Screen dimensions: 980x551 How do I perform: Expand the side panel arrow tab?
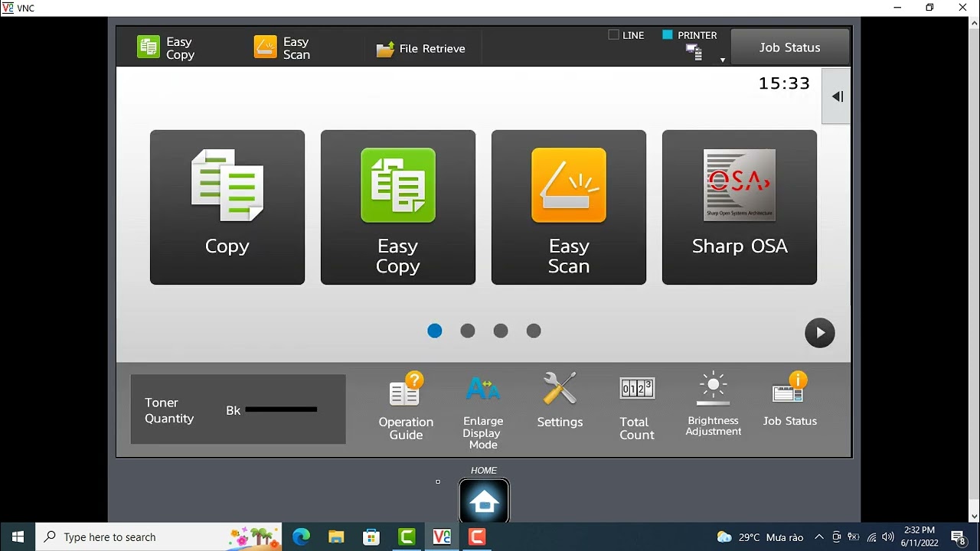pos(836,96)
